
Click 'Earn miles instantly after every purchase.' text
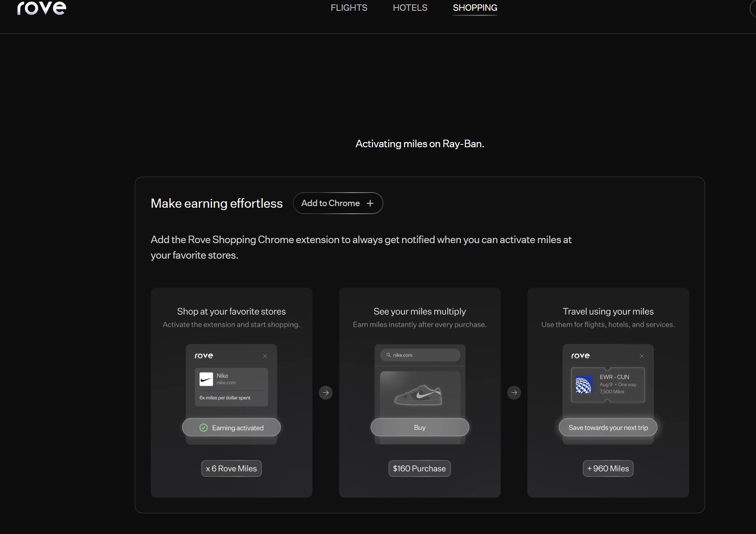[420, 325]
